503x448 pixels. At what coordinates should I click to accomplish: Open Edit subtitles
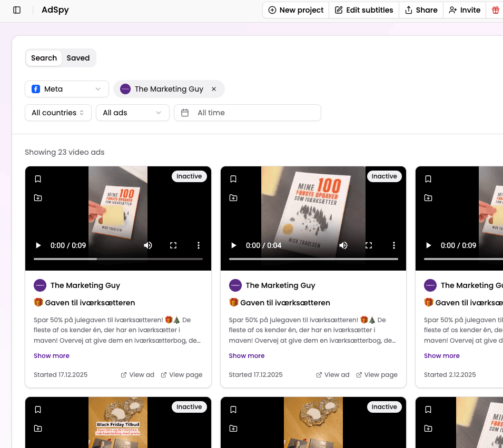tap(364, 10)
